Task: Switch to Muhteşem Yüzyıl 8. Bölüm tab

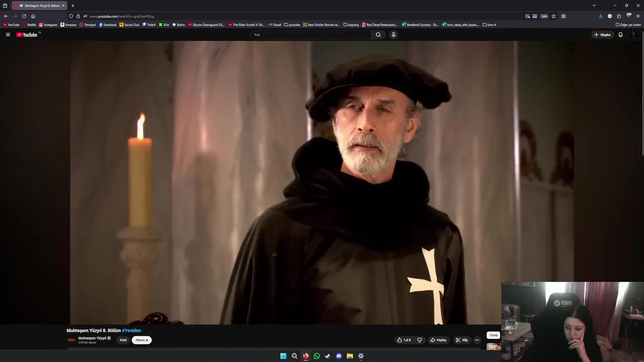Action: pos(39,6)
